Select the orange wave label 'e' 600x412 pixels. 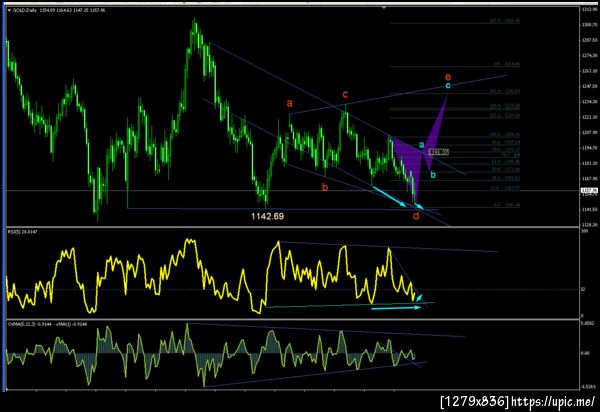point(448,77)
